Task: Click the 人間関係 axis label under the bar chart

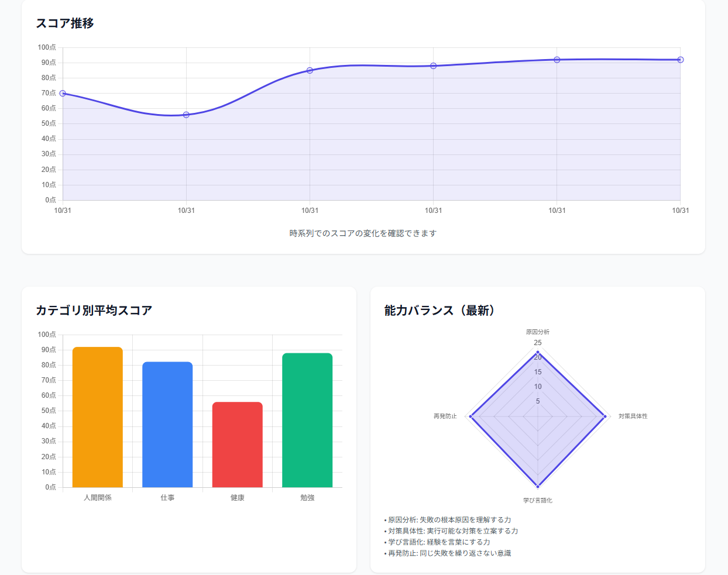Action: point(98,498)
